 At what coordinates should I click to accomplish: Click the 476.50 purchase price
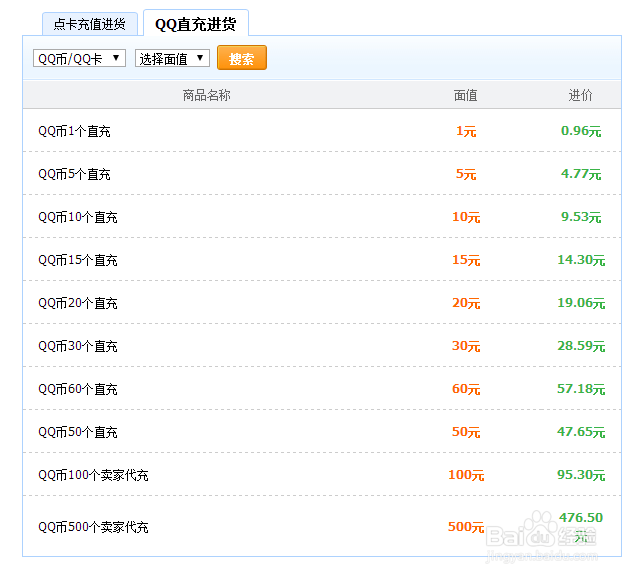tap(581, 518)
